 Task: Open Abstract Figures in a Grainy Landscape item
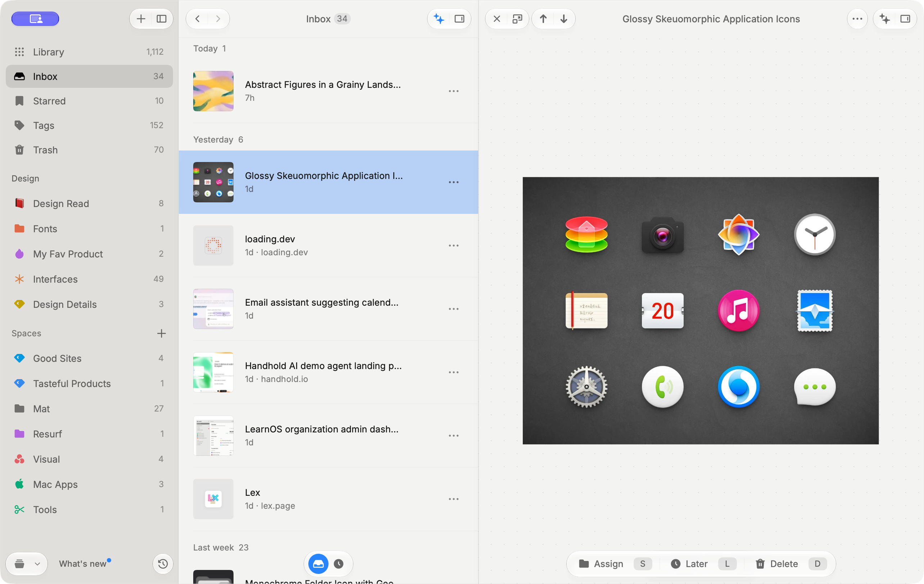tap(329, 91)
